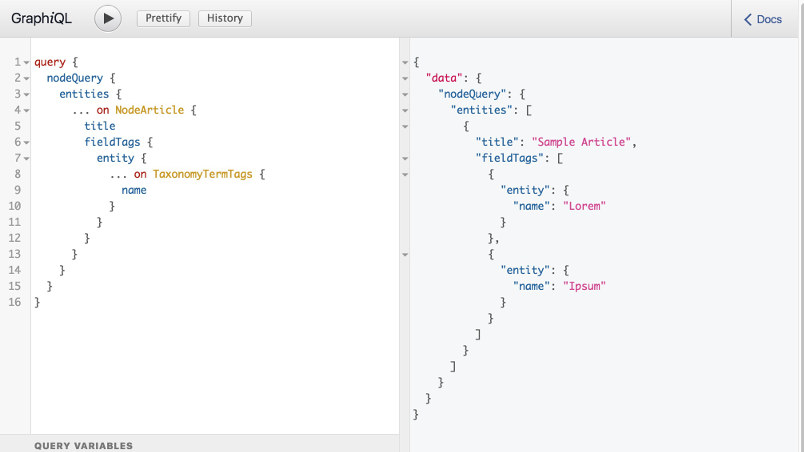This screenshot has width=804, height=452.
Task: Click "Sample Article" value in results
Action: [581, 142]
